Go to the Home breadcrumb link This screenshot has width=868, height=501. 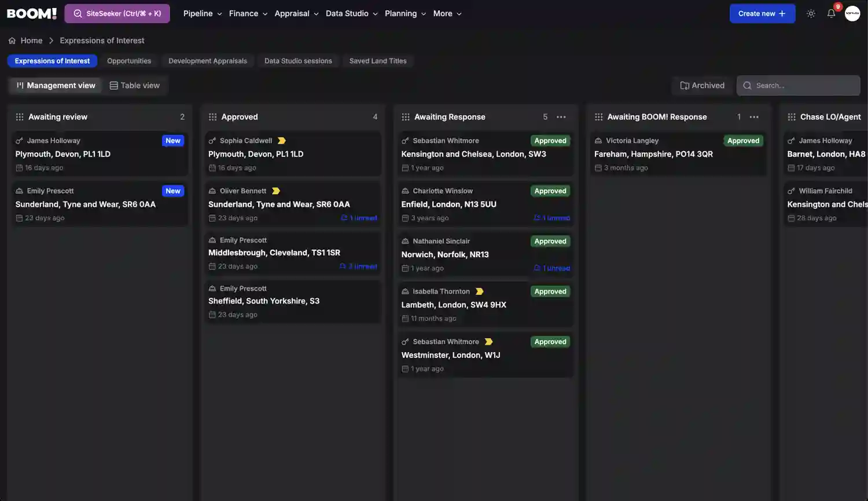click(x=31, y=41)
